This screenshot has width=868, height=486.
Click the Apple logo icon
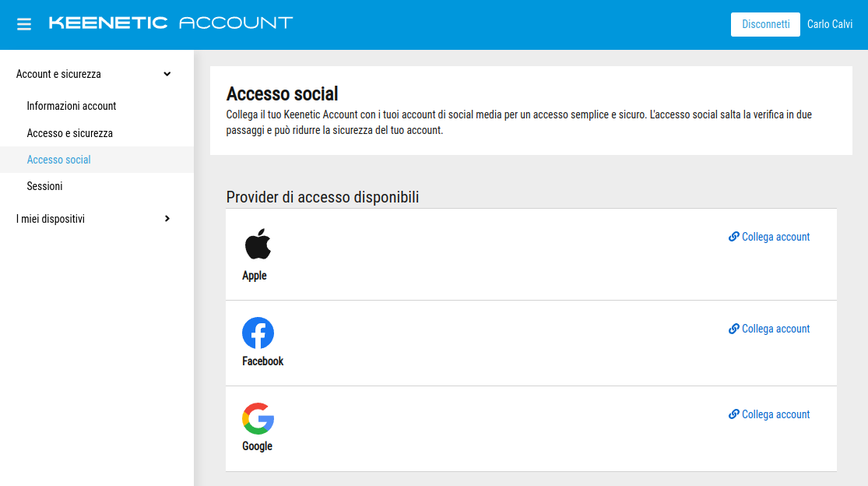click(x=258, y=244)
